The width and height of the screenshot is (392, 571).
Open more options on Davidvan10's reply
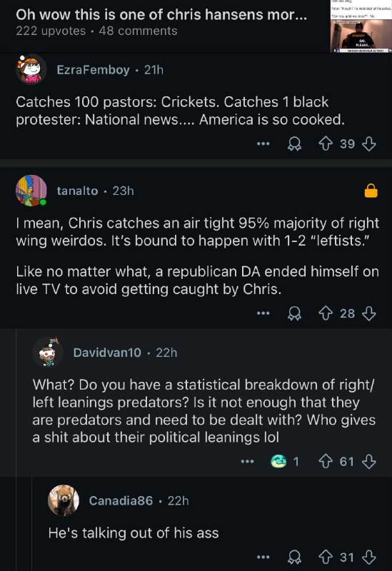pos(247,461)
